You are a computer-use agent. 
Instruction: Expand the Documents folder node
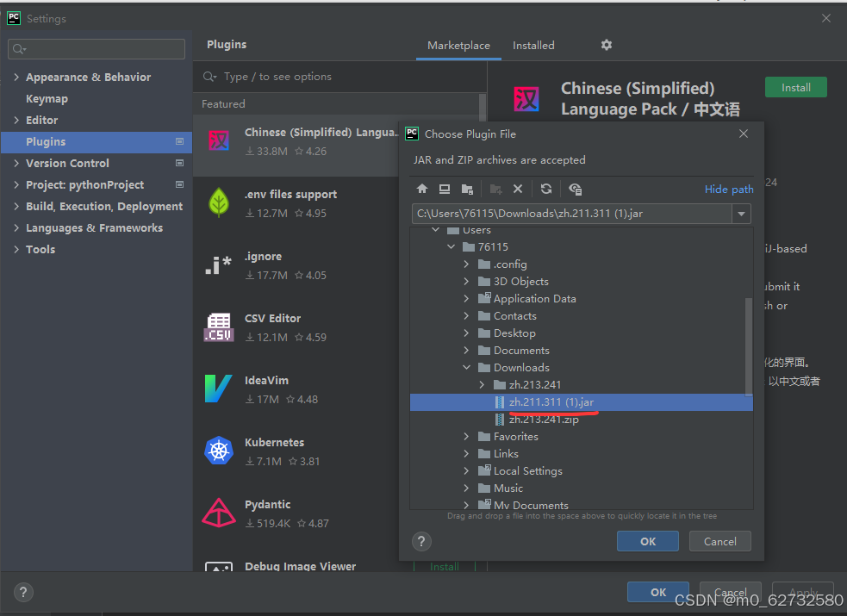(x=466, y=351)
